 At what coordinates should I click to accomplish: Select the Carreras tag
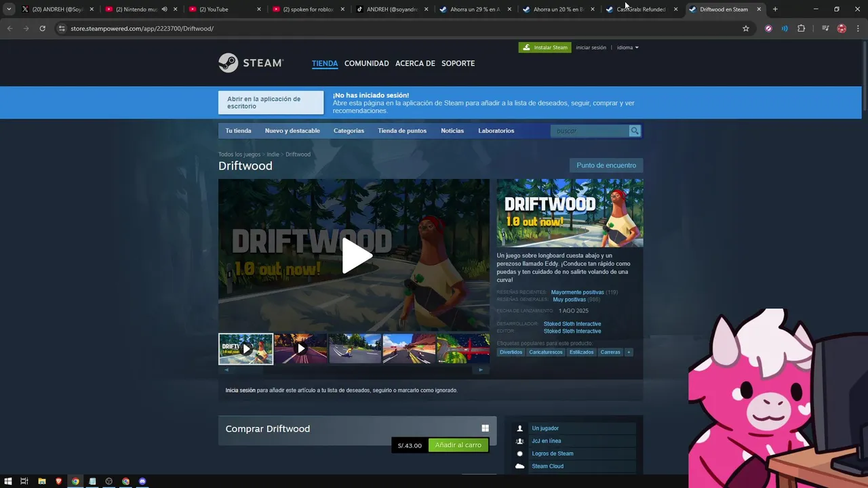click(x=610, y=352)
